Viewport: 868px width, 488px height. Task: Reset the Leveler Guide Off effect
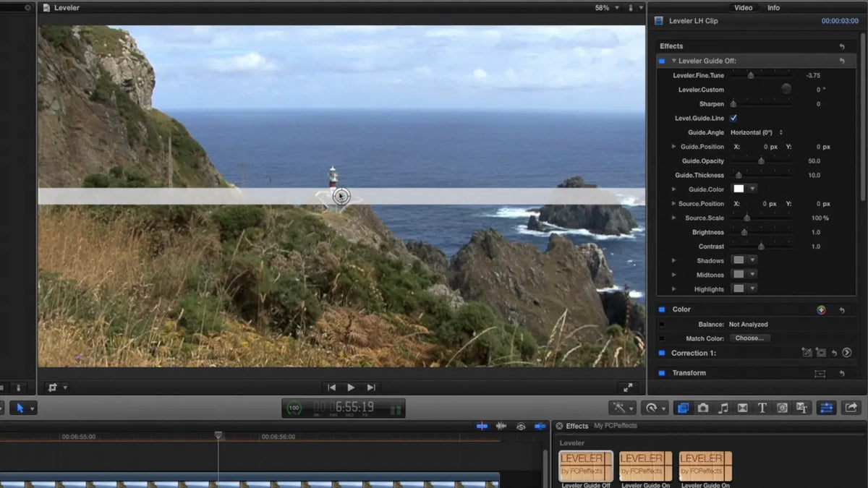click(842, 61)
